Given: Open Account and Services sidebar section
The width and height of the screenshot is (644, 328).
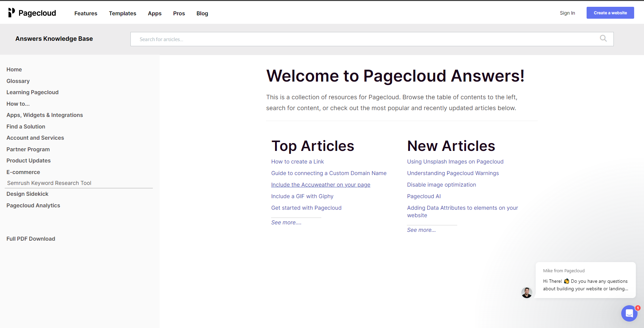Looking at the screenshot, I should tap(35, 138).
